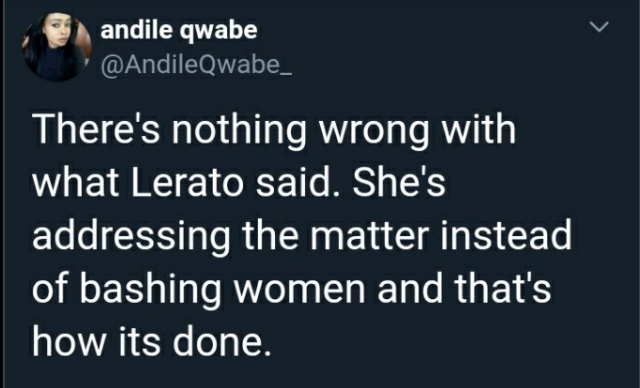Click the line "what Lerato said. She's"

pyautogui.click(x=239, y=182)
